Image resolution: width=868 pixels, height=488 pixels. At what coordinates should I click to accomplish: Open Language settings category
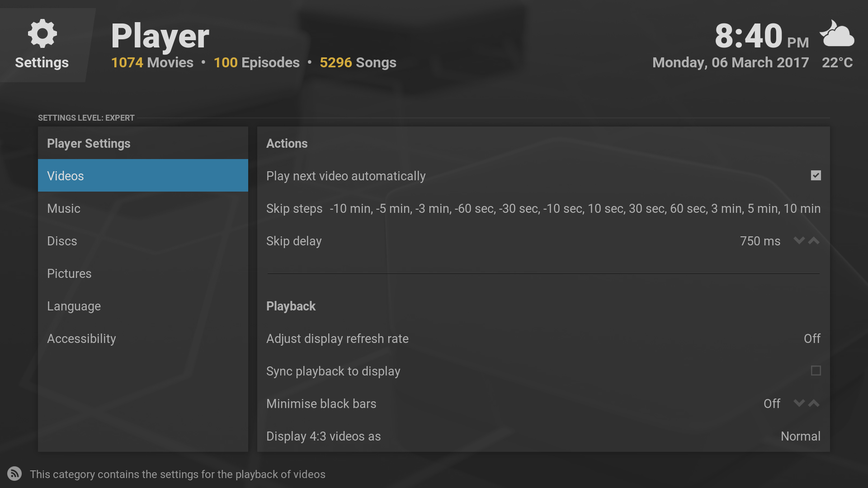click(x=143, y=306)
